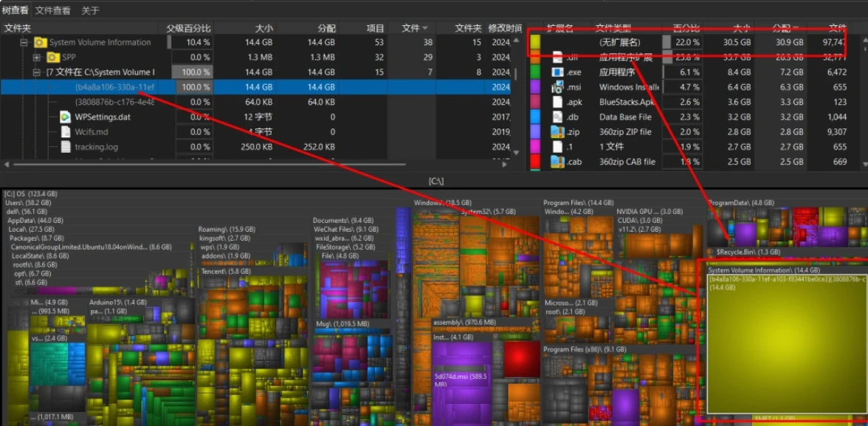This screenshot has height=426, width=868.
Task: Click the green color swatch for .exe
Action: click(536, 72)
